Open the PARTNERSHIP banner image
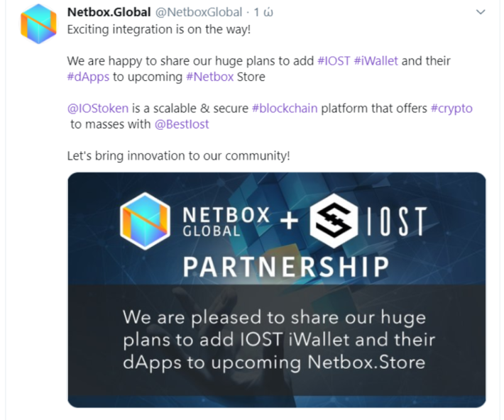This screenshot has height=420, width=504. pos(277,290)
